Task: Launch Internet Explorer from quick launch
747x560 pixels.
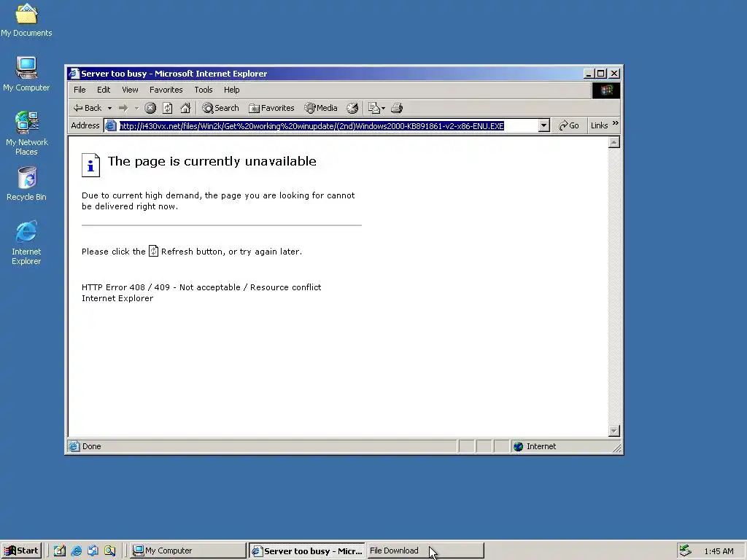Action: [x=76, y=551]
